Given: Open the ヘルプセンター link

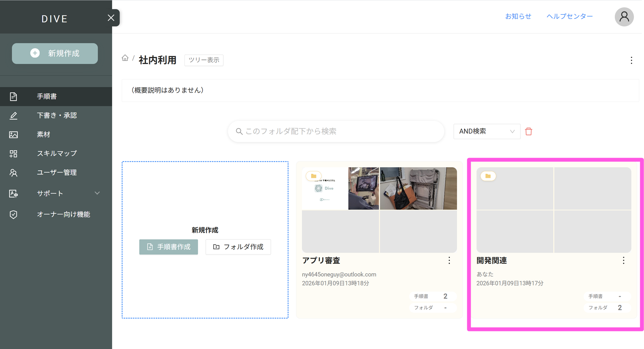Looking at the screenshot, I should (x=570, y=16).
